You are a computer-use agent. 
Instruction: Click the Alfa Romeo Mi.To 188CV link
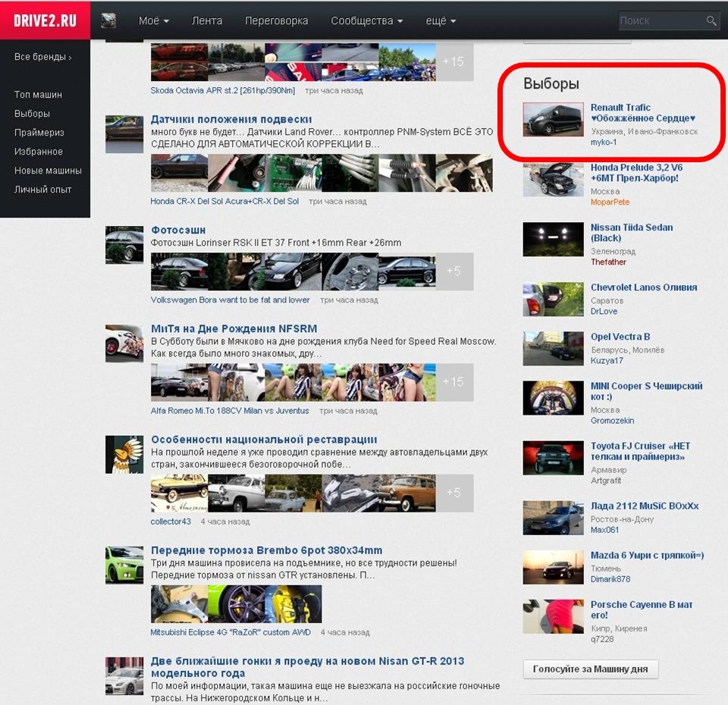pyautogui.click(x=230, y=411)
